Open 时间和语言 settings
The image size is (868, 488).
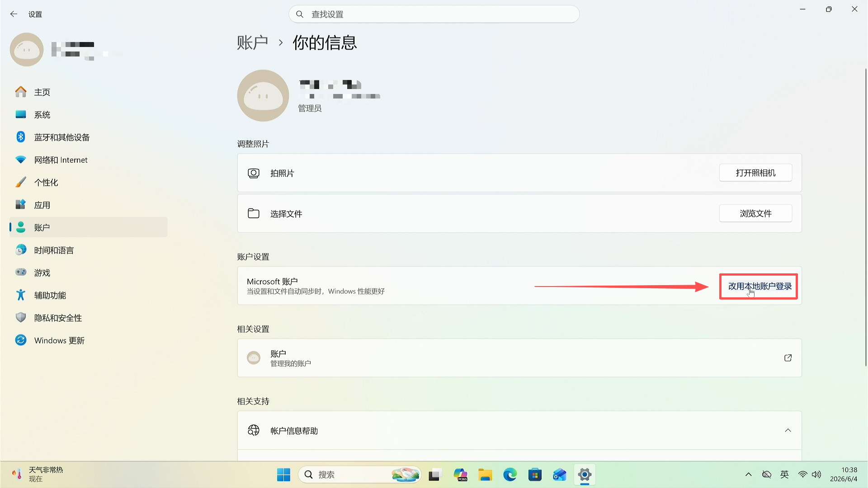[88, 250]
